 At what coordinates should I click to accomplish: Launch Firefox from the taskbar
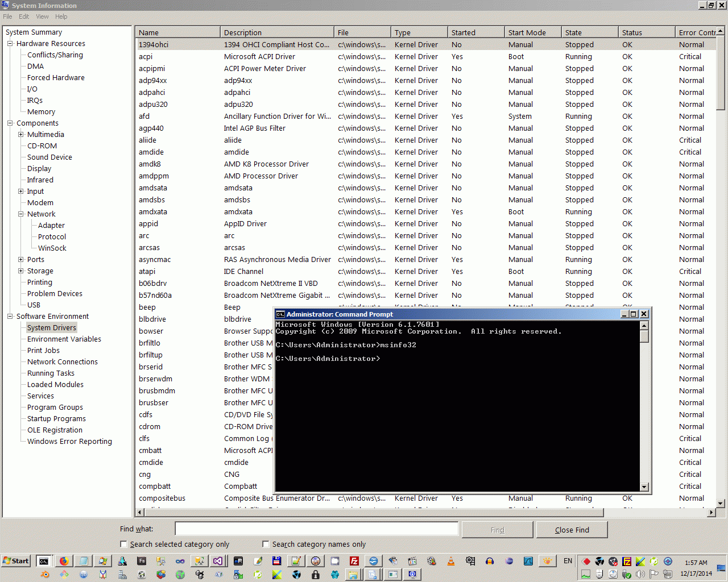(64, 561)
